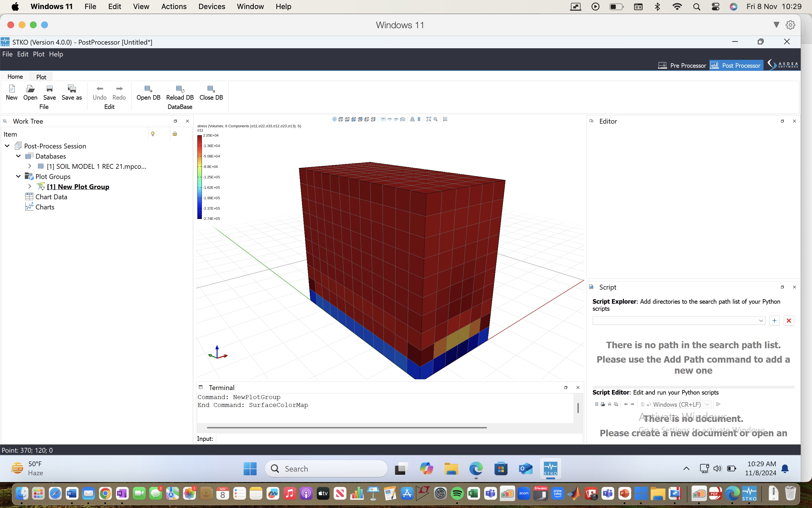This screenshot has width=812, height=508.
Task: Click the Terminal Input field
Action: click(399, 439)
